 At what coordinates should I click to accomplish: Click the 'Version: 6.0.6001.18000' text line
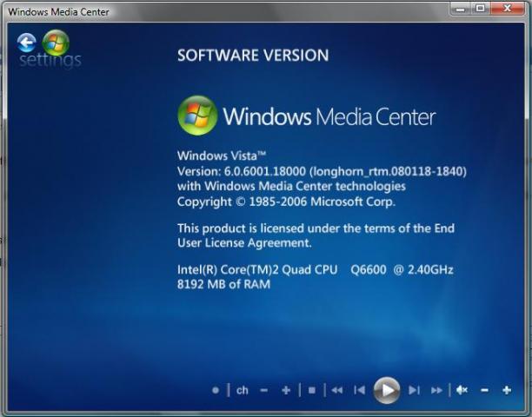322,171
